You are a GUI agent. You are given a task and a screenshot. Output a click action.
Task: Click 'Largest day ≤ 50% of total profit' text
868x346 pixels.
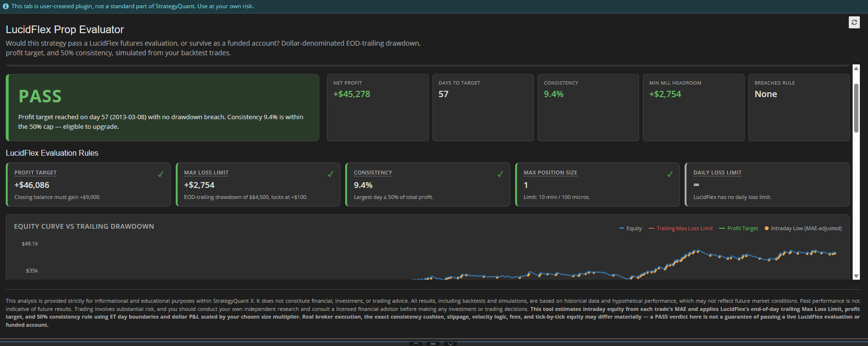(x=394, y=197)
